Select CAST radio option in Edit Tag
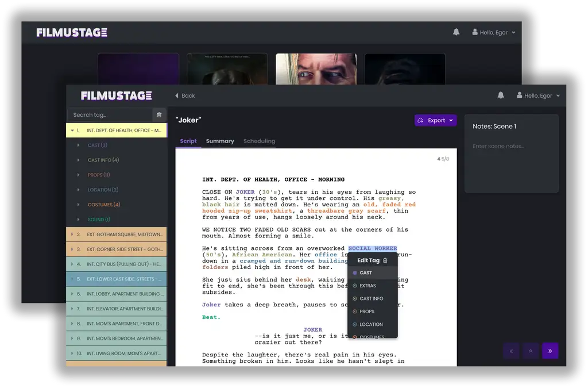The image size is (588, 388). (x=355, y=273)
